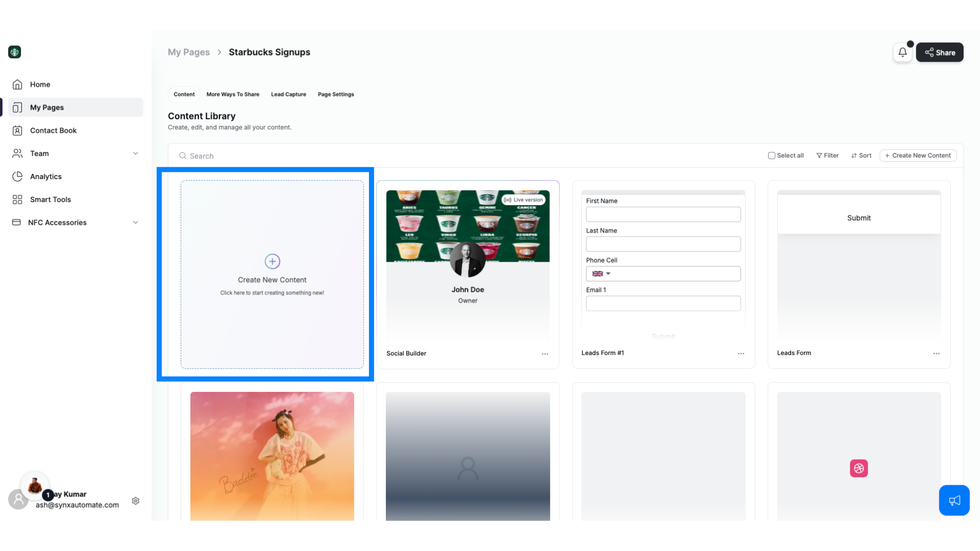Click the Team people icon
980x551 pixels.
point(17,154)
